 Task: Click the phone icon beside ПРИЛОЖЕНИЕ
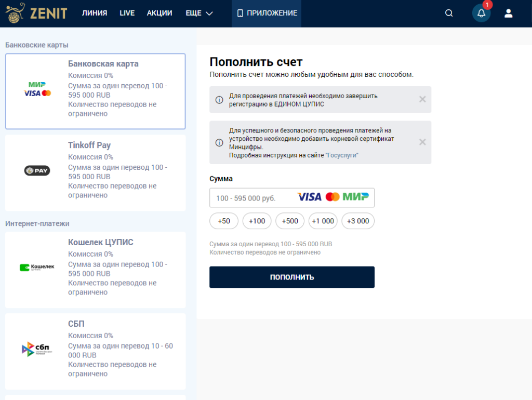tap(240, 13)
